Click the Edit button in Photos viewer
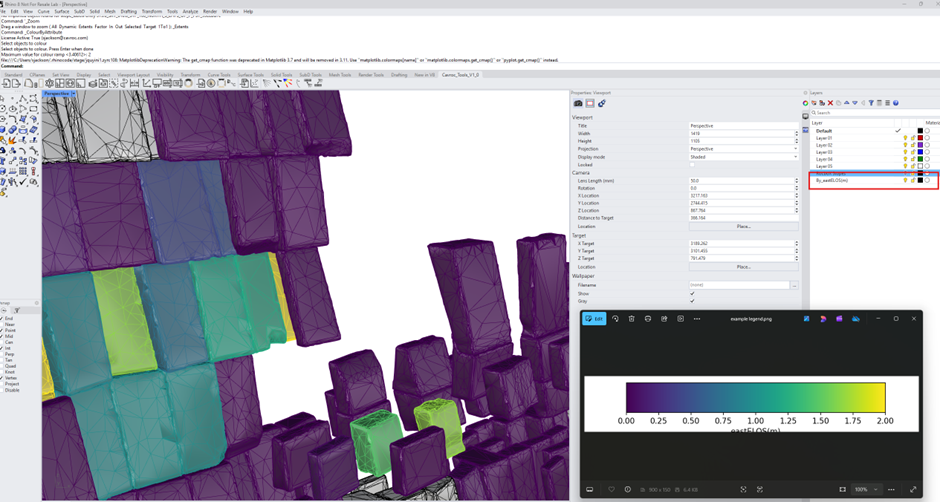 (594, 318)
